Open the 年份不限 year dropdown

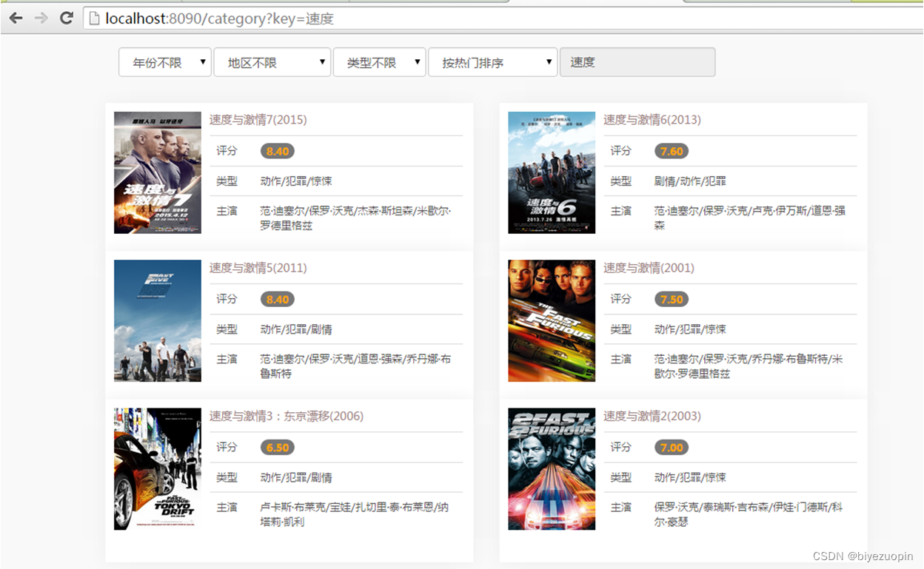165,62
